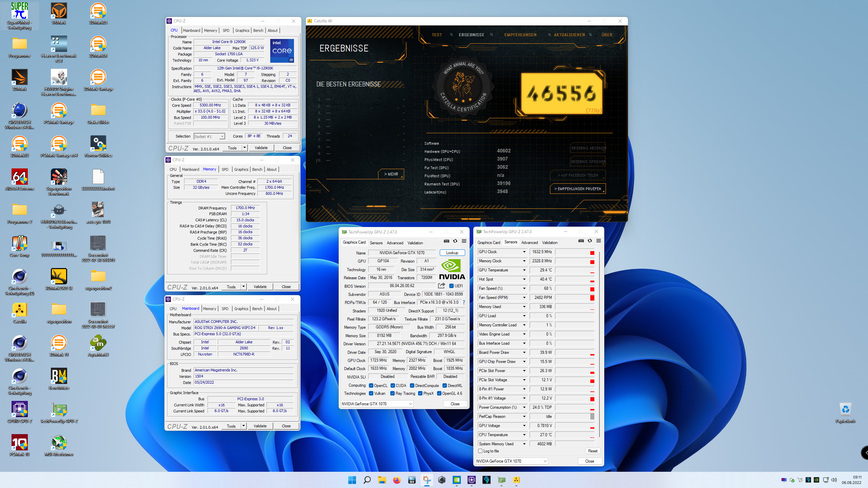Click share BIOS export icon in GPU-Z
Image resolution: width=868 pixels, height=488 pixels.
click(x=441, y=286)
